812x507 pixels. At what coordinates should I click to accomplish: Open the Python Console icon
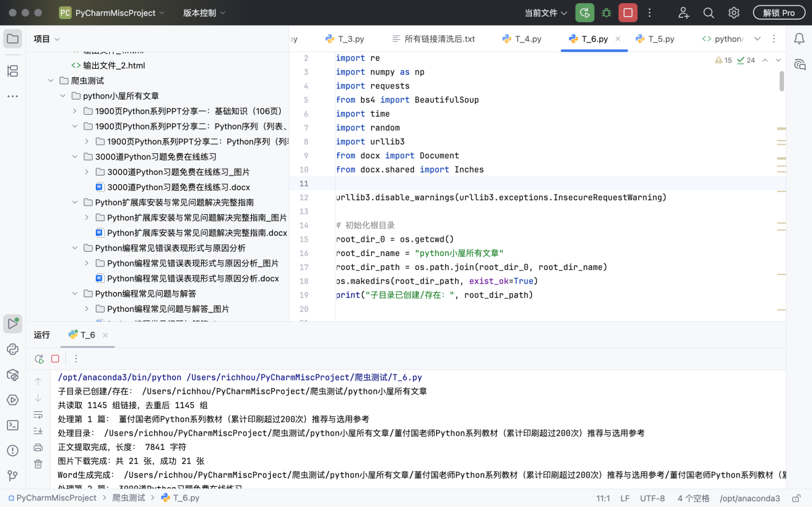(12, 349)
